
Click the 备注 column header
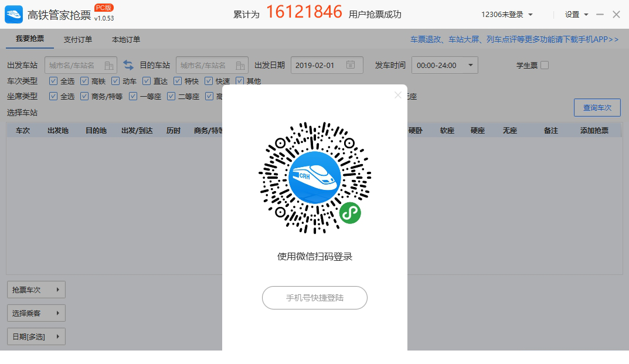[x=551, y=131]
